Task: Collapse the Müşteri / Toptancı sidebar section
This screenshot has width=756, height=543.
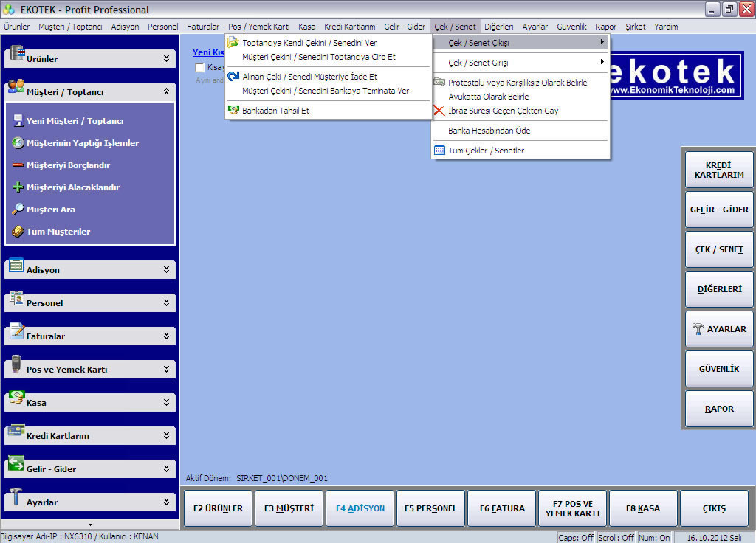Action: [x=166, y=91]
